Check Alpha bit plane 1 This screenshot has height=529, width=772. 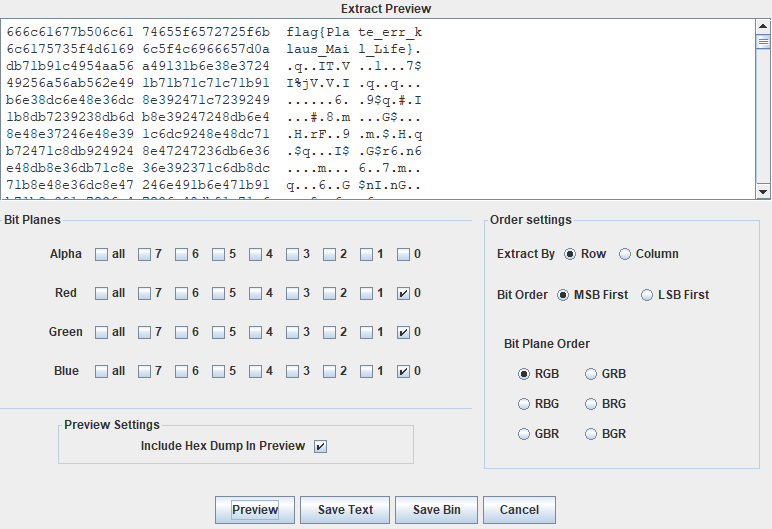point(366,254)
